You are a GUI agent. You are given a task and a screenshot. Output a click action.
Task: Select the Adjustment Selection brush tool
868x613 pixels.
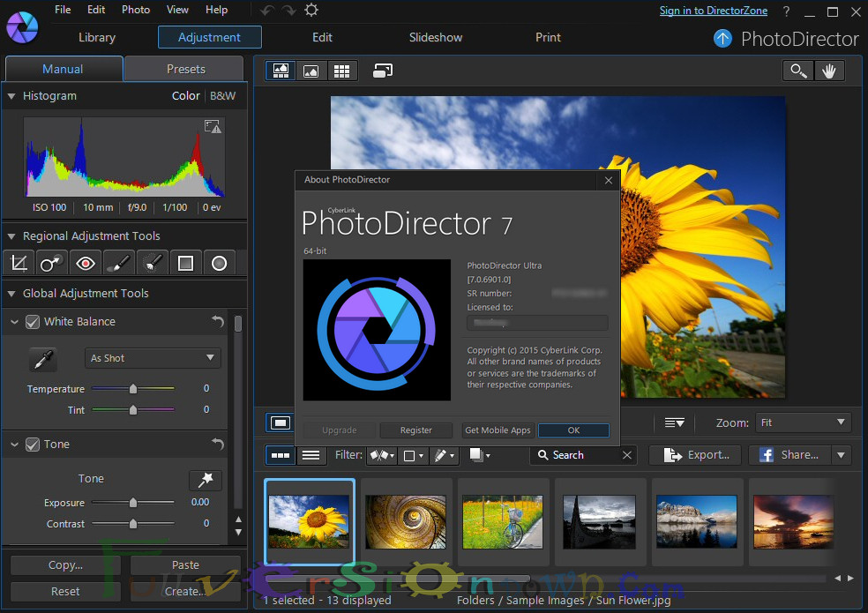click(x=153, y=263)
